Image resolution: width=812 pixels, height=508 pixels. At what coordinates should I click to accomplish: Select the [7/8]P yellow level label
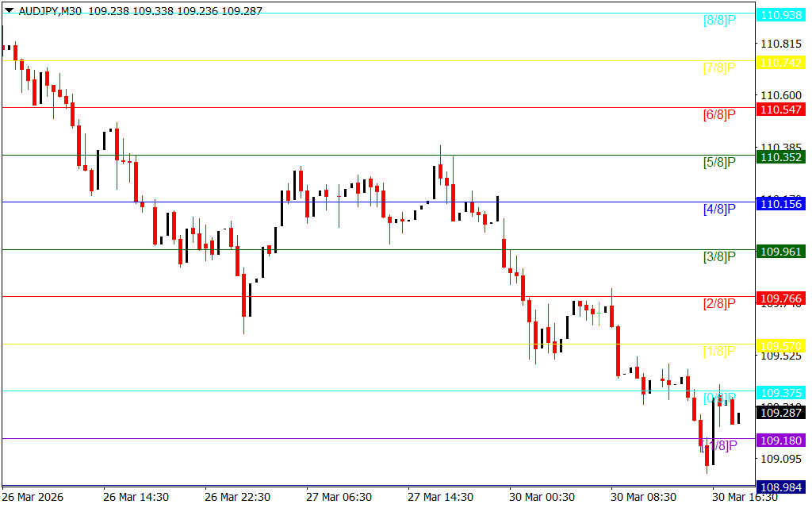click(719, 68)
